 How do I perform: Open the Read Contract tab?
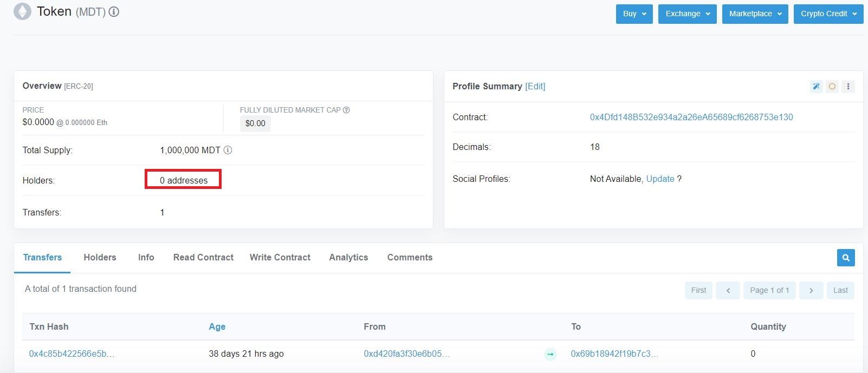tap(203, 258)
